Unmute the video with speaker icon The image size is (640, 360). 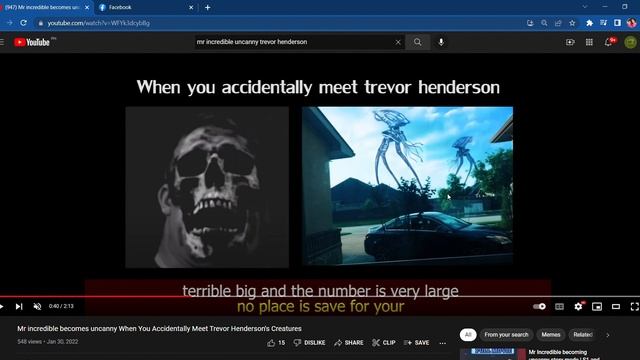point(37,307)
